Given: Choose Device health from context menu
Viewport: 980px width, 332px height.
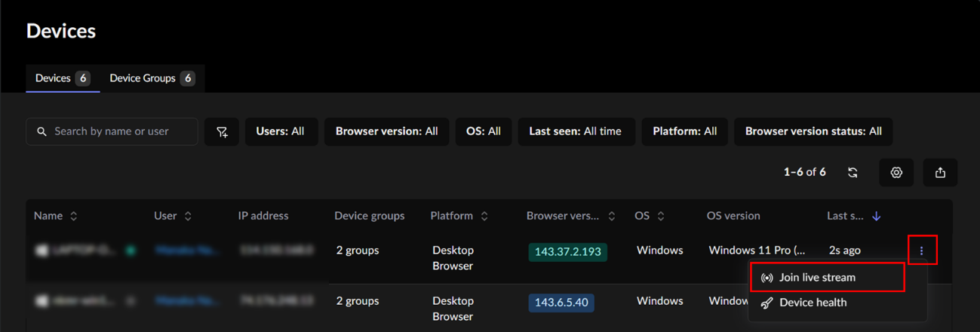Looking at the screenshot, I should 813,303.
